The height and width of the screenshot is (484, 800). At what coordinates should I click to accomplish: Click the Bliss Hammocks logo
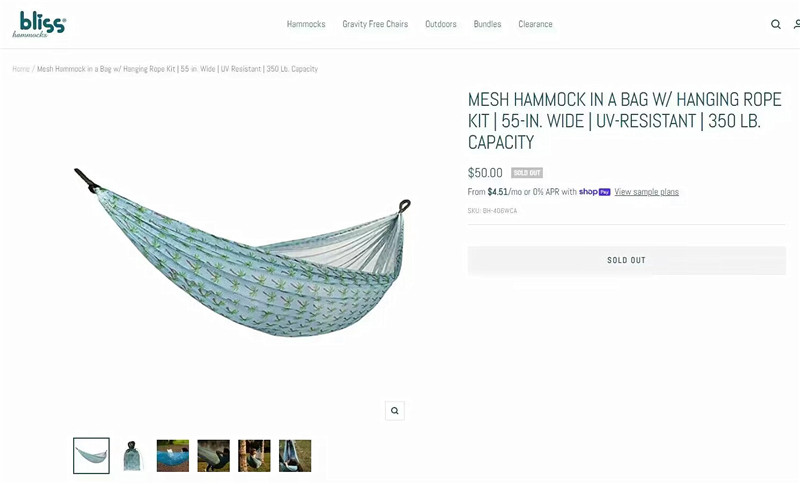pyautogui.click(x=39, y=24)
